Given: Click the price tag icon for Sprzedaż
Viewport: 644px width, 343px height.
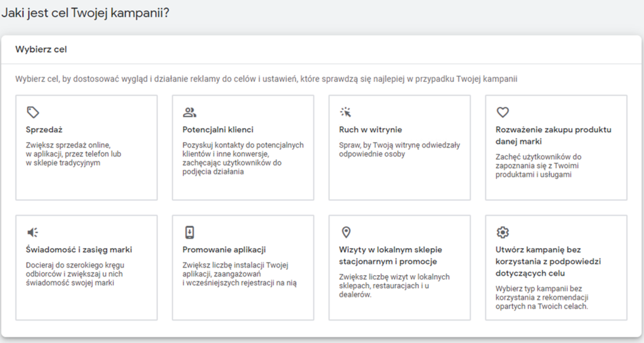Looking at the screenshot, I should [33, 112].
